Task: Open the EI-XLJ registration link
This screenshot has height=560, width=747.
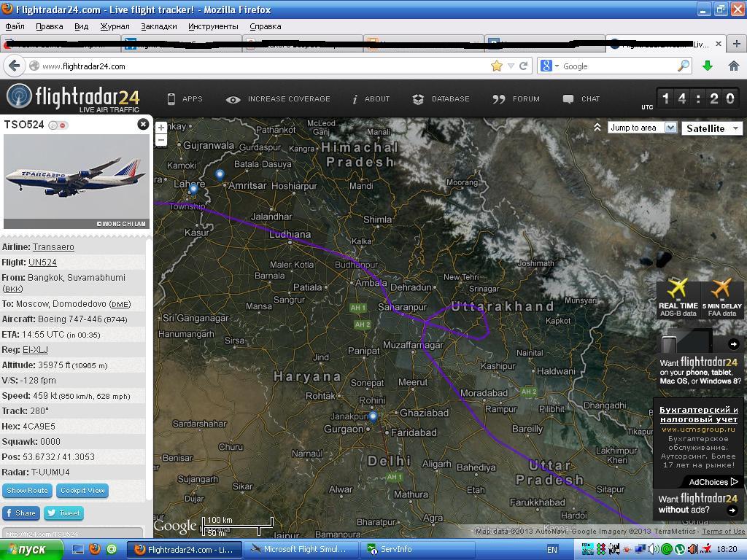Action: [35, 350]
